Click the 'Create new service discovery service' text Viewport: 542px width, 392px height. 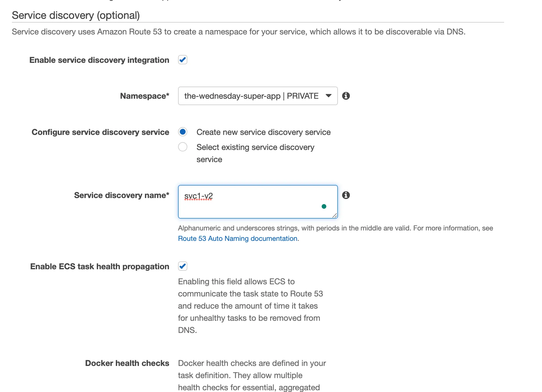click(x=263, y=132)
